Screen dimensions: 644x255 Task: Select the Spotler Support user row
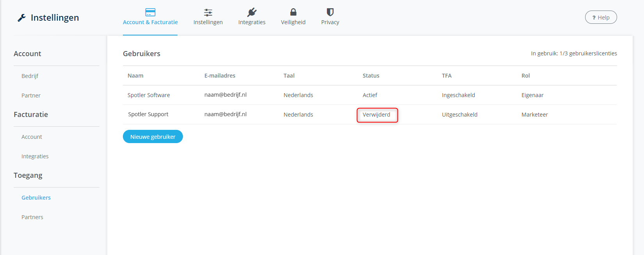(x=148, y=115)
